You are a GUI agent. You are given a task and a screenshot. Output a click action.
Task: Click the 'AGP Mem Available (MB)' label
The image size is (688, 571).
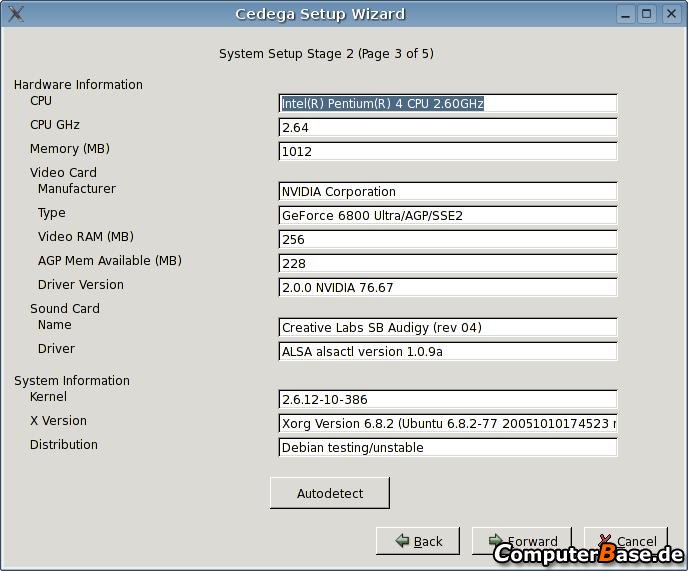click(110, 261)
